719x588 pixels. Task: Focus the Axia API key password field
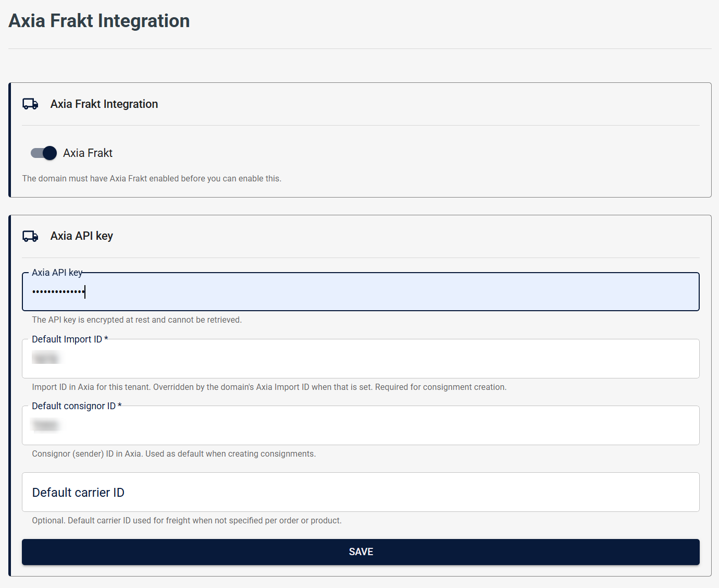[x=361, y=291]
